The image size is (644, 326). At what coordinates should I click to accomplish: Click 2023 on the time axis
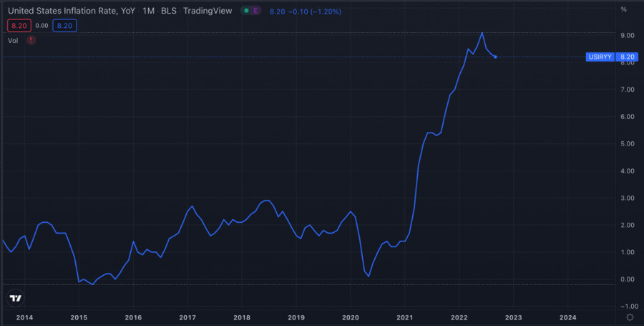pos(513,317)
